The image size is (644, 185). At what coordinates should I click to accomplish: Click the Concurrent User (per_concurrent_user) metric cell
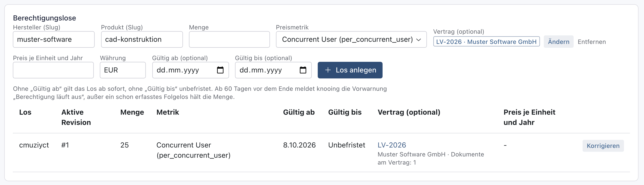pyautogui.click(x=193, y=150)
